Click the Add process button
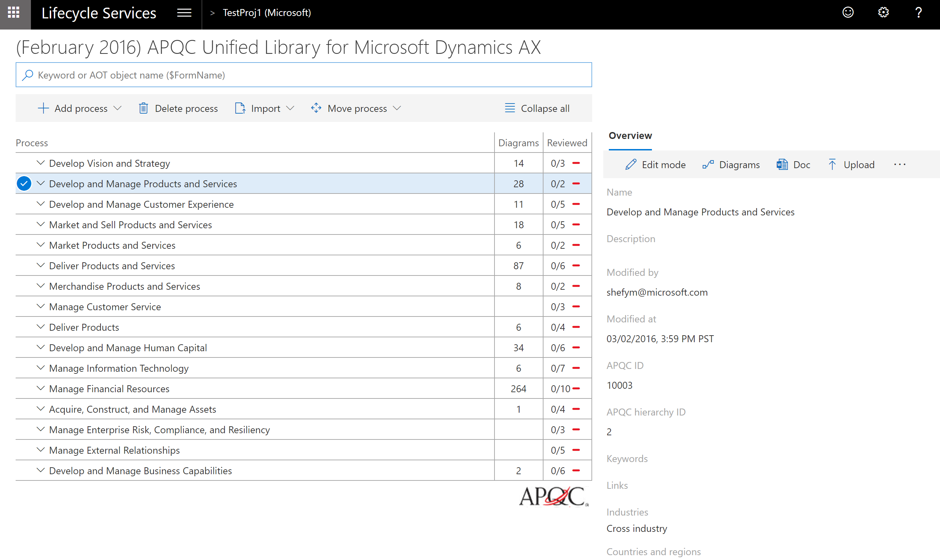940x560 pixels. tap(73, 108)
